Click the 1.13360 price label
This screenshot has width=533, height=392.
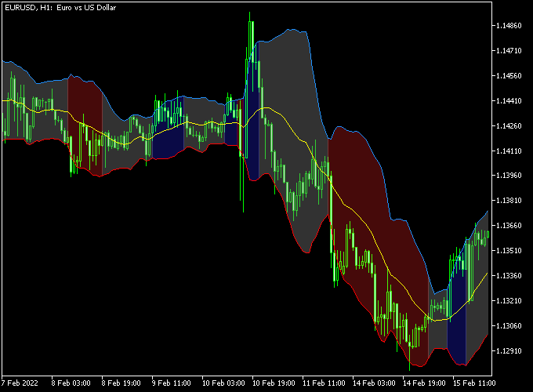509,275
